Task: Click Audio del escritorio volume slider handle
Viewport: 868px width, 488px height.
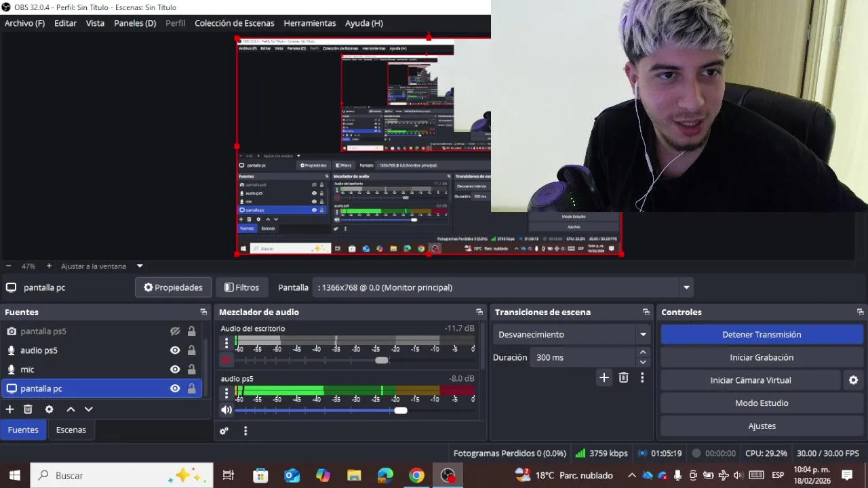Action: pos(382,360)
